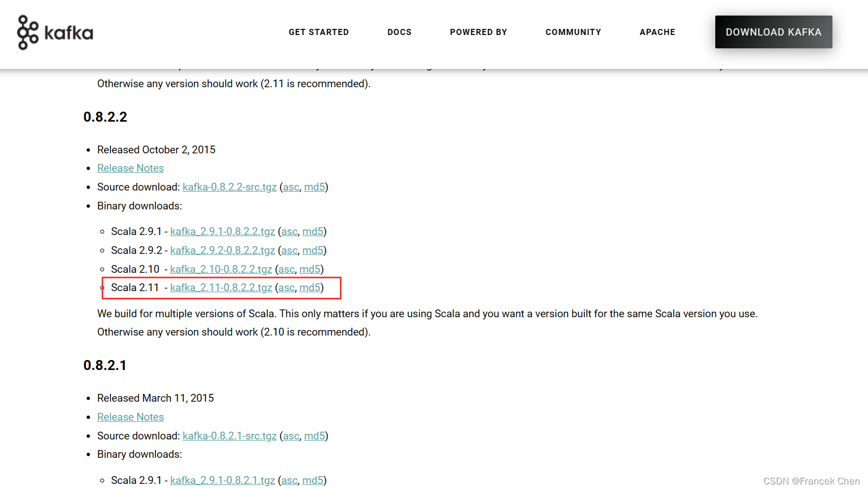Click the 'Scala 2.10' label for 0.8.2.2
Image resolution: width=868 pixels, height=490 pixels.
click(x=135, y=269)
